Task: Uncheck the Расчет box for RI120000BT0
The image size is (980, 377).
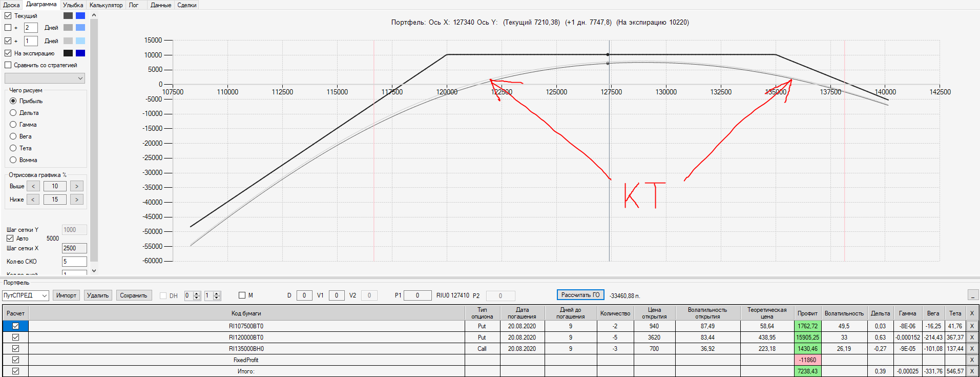Action: click(16, 338)
